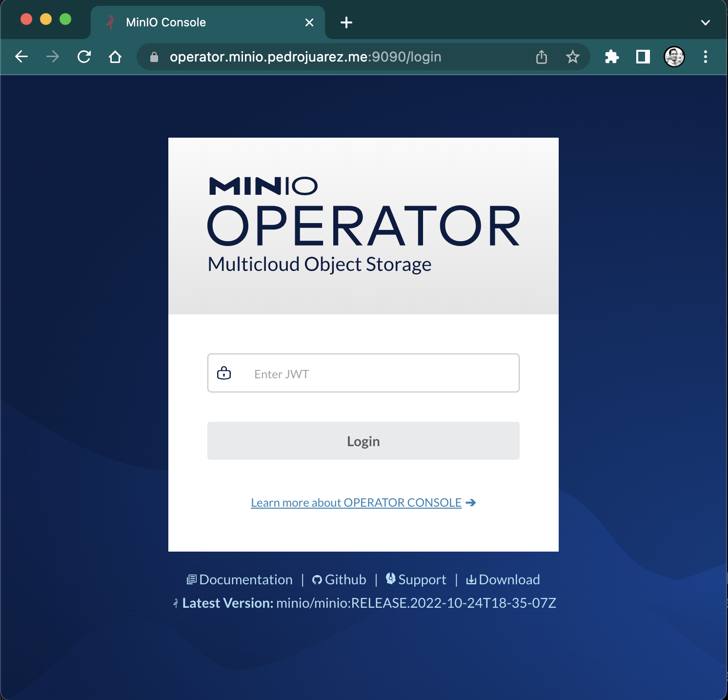This screenshot has height=700, width=728.
Task: Open the Documentation footer link
Action: (x=245, y=579)
